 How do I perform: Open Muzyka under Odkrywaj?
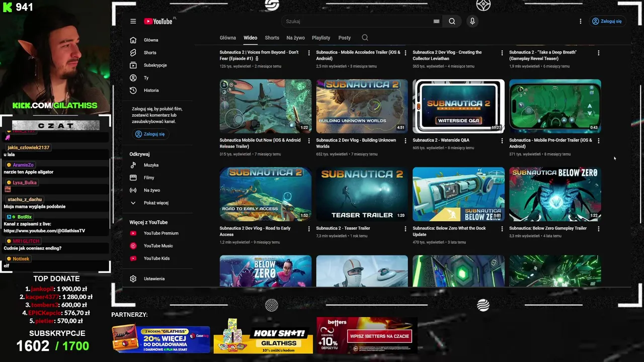[x=151, y=165]
